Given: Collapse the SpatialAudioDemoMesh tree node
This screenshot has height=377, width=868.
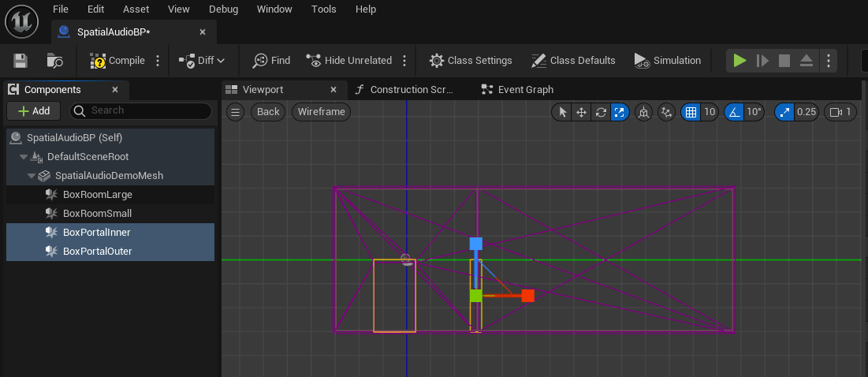Looking at the screenshot, I should click(x=32, y=176).
